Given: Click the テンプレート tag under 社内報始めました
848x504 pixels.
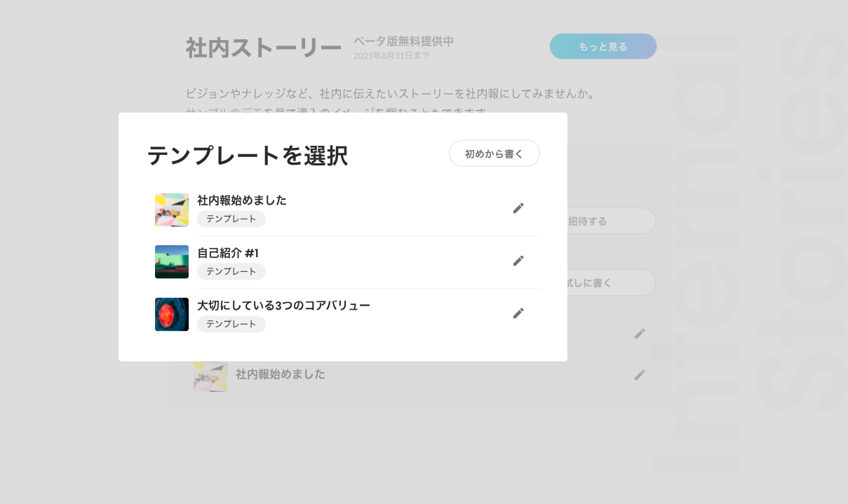Looking at the screenshot, I should (x=231, y=219).
